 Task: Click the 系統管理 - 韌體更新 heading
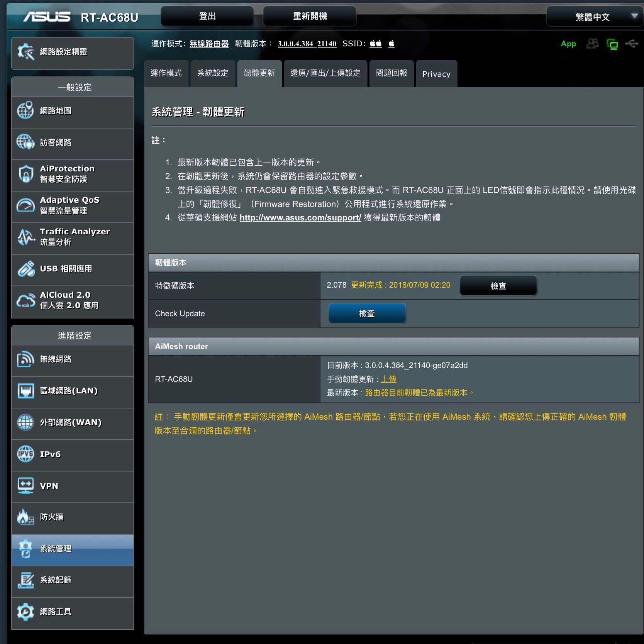tap(198, 112)
